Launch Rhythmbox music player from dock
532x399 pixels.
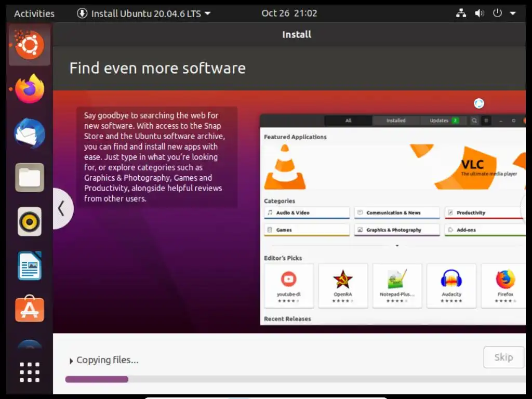[x=30, y=221]
